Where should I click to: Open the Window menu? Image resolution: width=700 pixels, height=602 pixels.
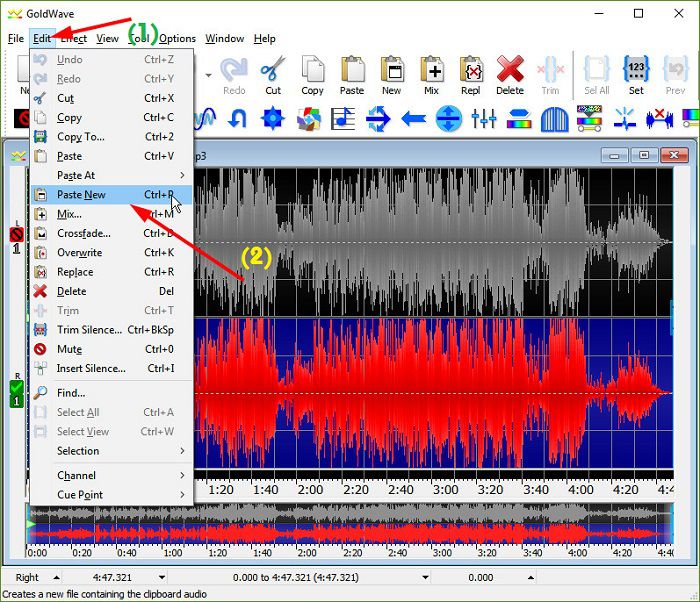225,39
